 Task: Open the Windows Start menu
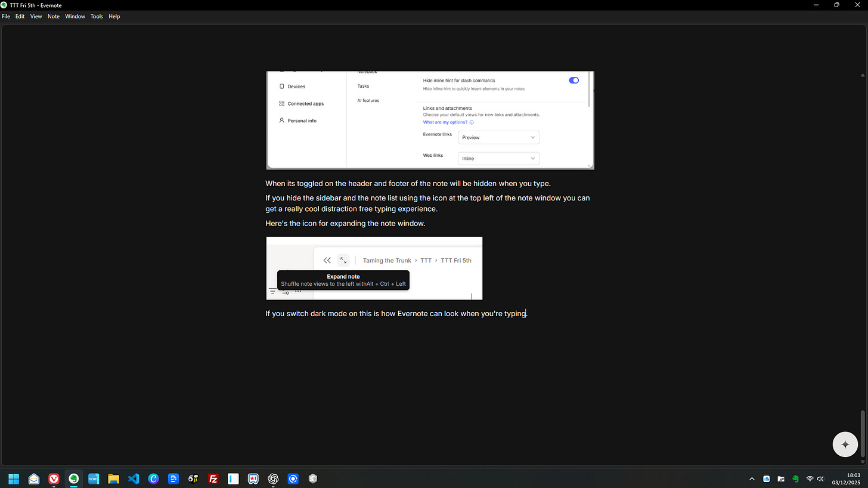[x=14, y=478]
